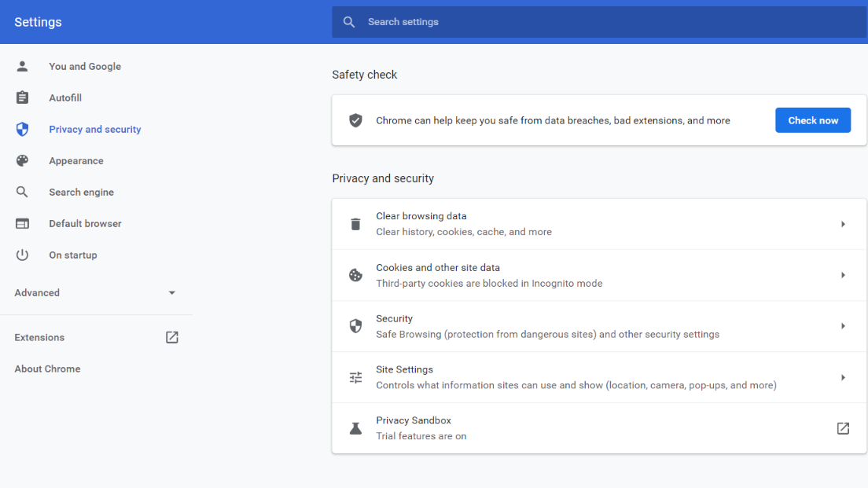Click the Privacy Sandbox external link icon
868x488 pixels.
point(843,428)
